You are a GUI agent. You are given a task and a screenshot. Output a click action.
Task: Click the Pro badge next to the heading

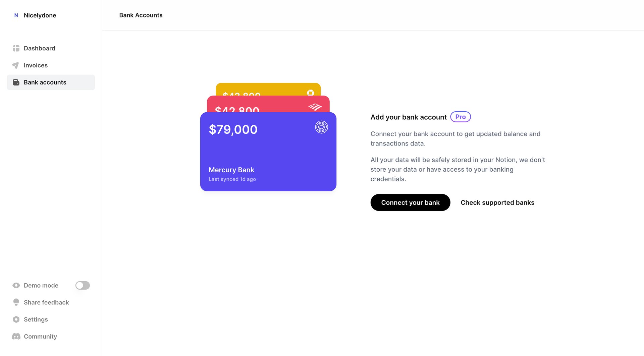460,117
